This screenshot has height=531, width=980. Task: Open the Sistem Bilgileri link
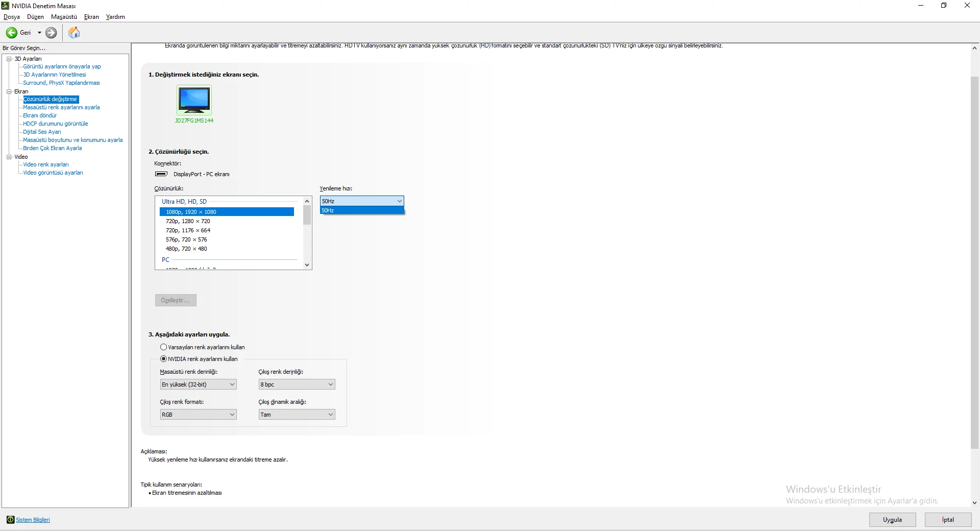(x=33, y=520)
